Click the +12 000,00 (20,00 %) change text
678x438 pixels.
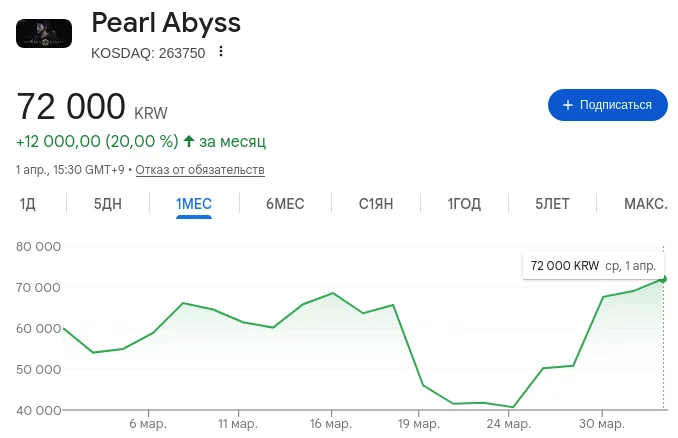click(x=97, y=141)
